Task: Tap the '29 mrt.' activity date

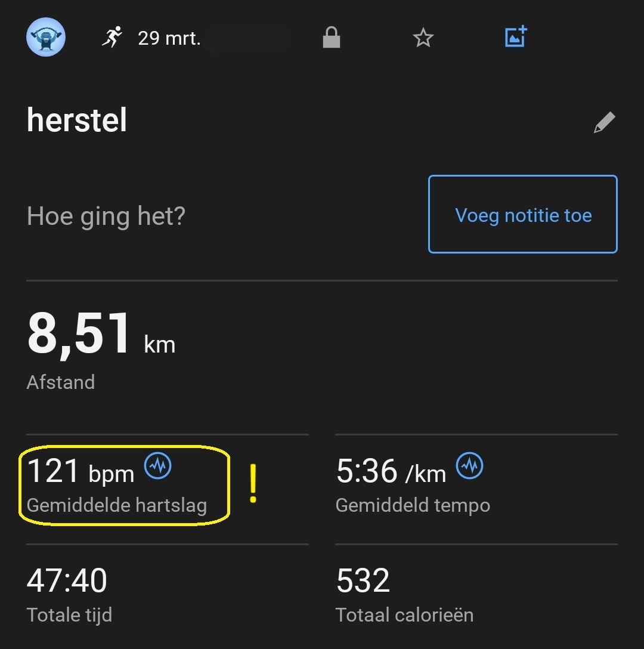Action: 169,39
